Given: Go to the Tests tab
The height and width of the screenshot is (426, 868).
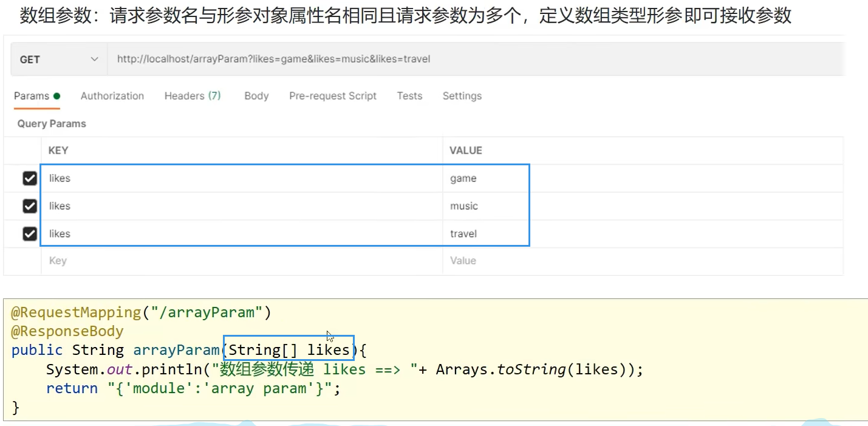Looking at the screenshot, I should pos(409,96).
